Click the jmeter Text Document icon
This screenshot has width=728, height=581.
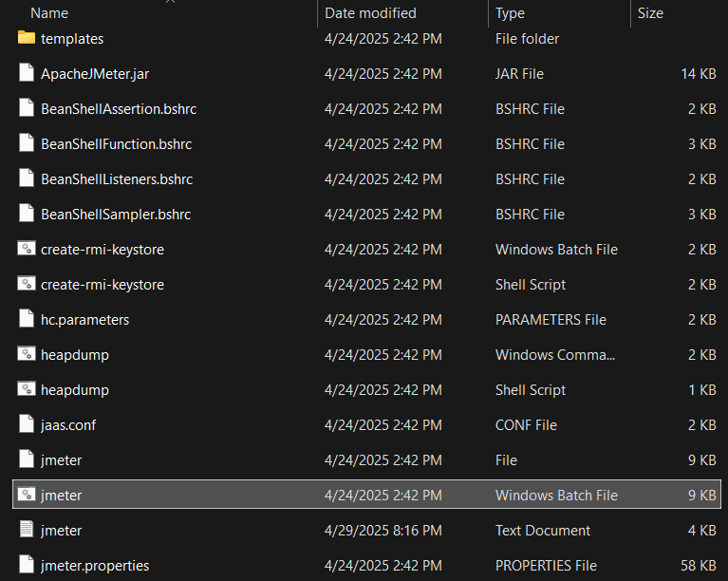pos(27,530)
